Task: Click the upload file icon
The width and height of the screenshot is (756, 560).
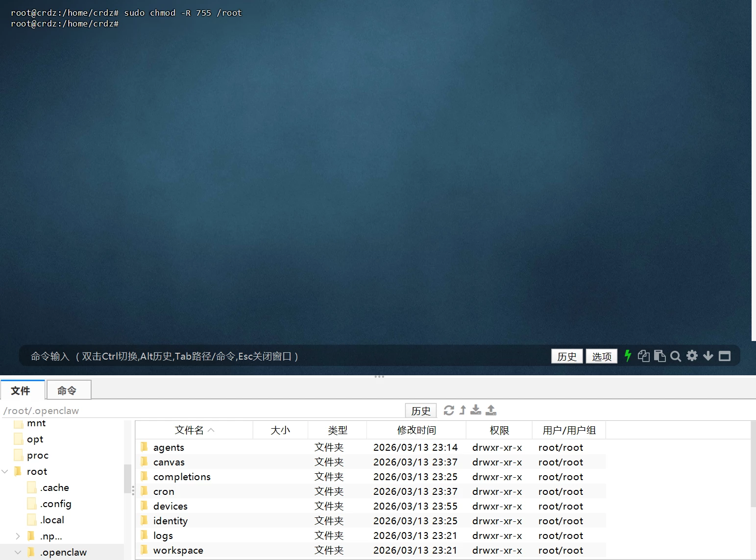Action: [491, 410]
